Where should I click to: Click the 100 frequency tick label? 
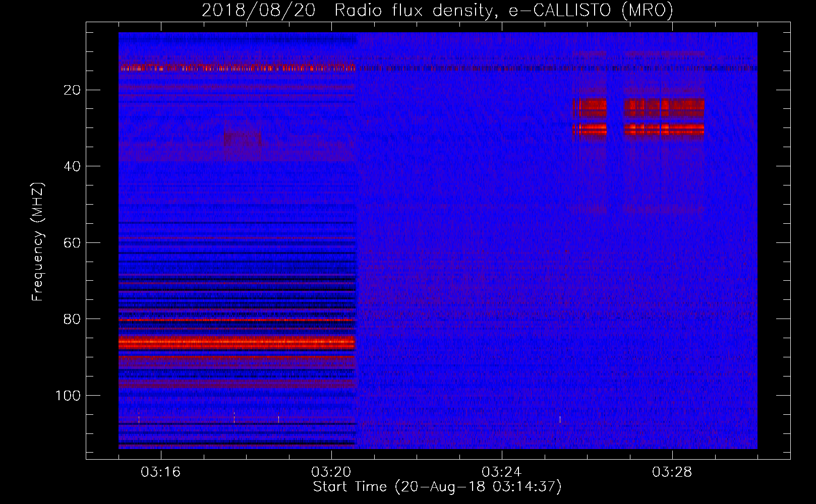coord(69,396)
